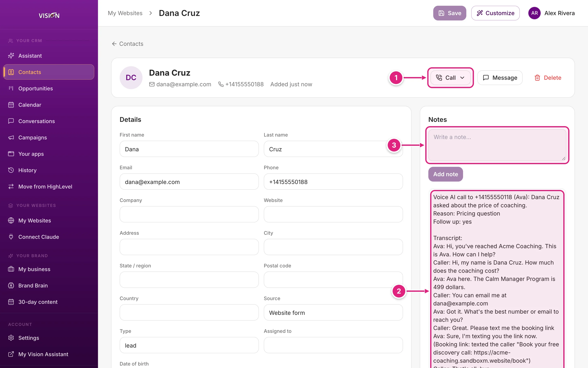Viewport: 588px width, 368px height.
Task: Click the Add note button
Action: (x=445, y=174)
